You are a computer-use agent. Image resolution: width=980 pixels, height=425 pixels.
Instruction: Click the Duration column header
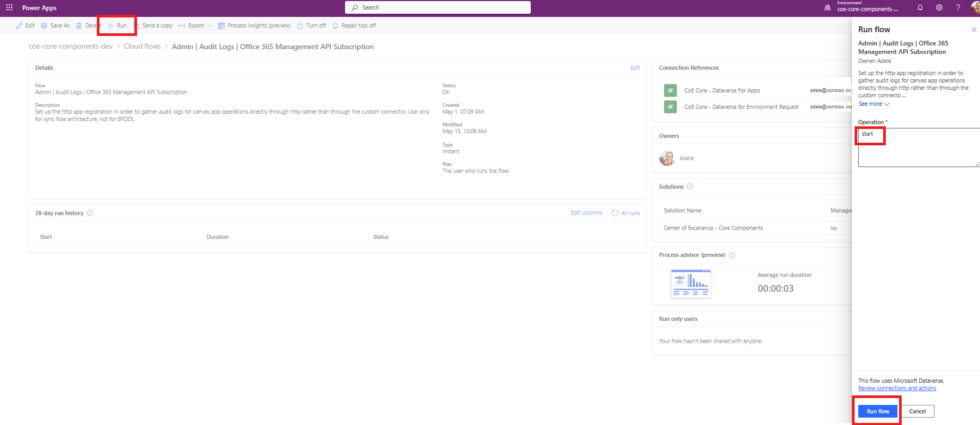click(217, 237)
